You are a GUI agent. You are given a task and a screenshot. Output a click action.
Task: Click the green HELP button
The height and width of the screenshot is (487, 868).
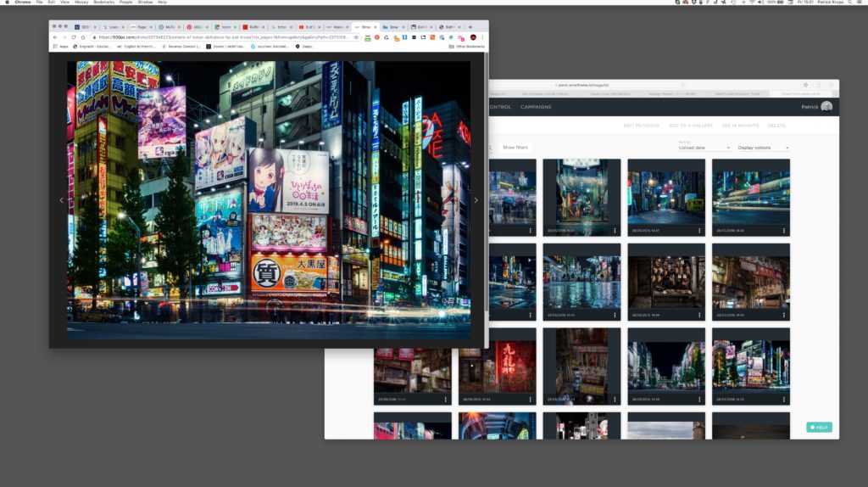click(x=819, y=427)
